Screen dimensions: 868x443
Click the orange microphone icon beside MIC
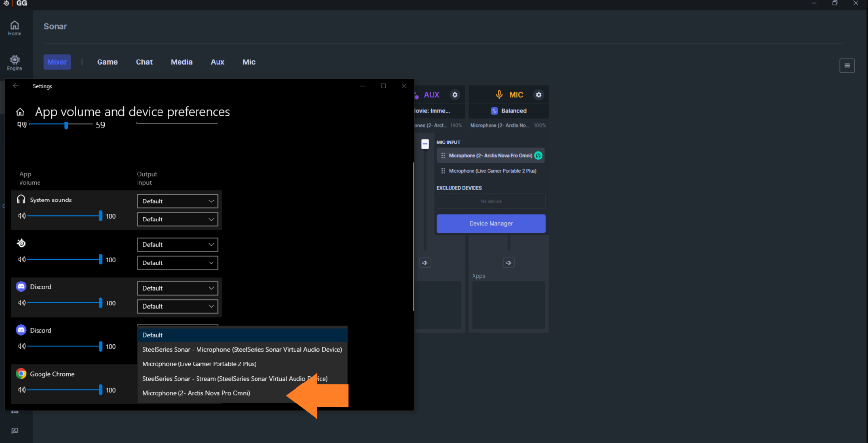499,95
